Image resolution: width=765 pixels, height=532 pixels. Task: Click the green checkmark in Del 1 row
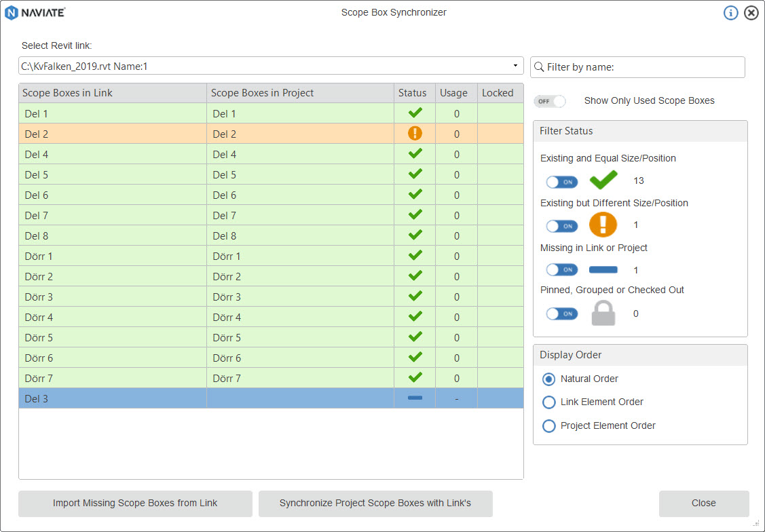click(415, 113)
